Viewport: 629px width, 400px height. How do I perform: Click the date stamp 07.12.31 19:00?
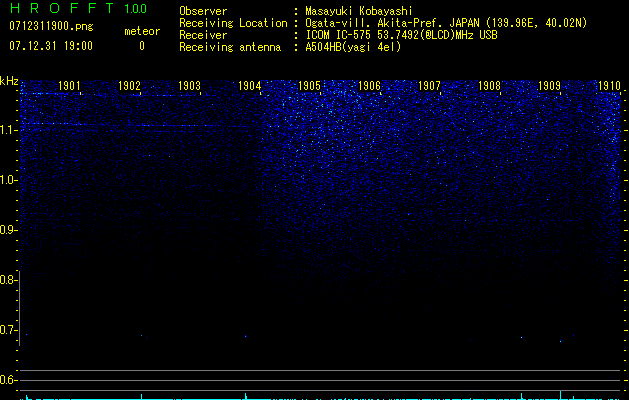click(51, 46)
